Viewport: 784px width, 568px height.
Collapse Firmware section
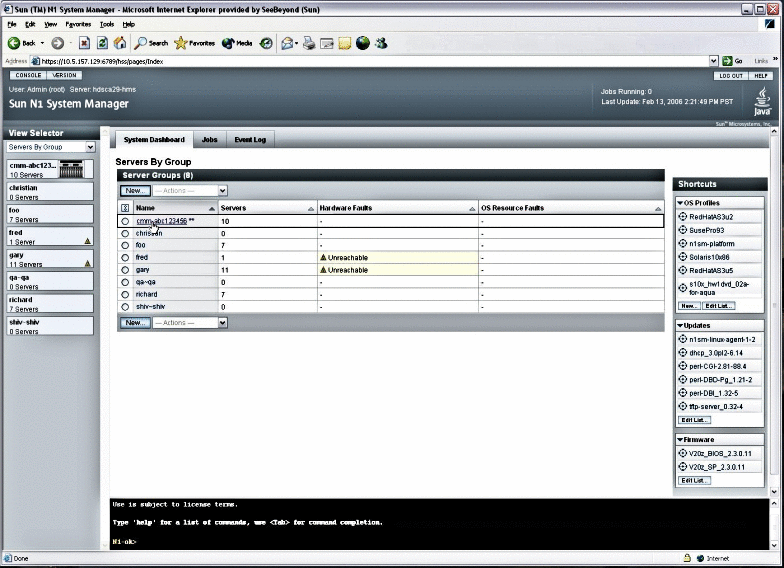pos(680,440)
